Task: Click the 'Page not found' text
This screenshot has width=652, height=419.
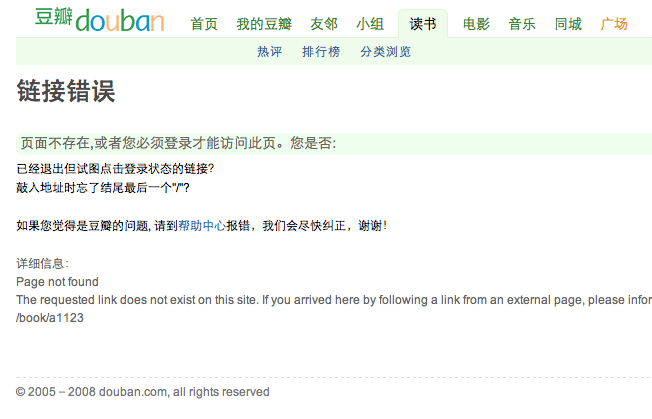Action: pyautogui.click(x=57, y=282)
